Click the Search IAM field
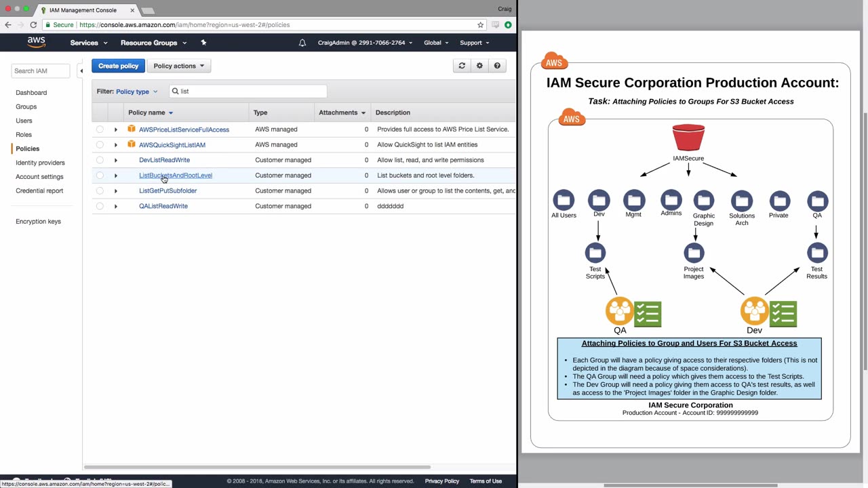Screen dimensions: 868x488 pos(40,70)
